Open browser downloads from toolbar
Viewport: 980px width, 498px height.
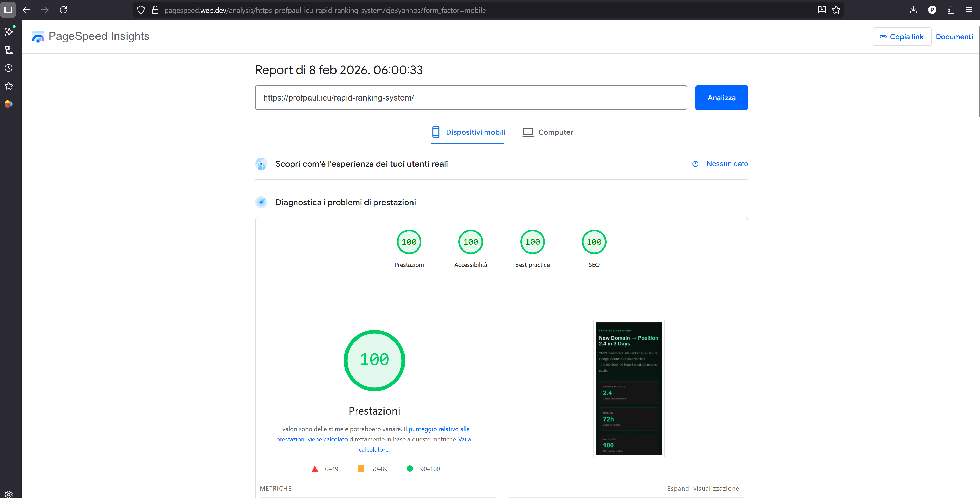pyautogui.click(x=914, y=10)
